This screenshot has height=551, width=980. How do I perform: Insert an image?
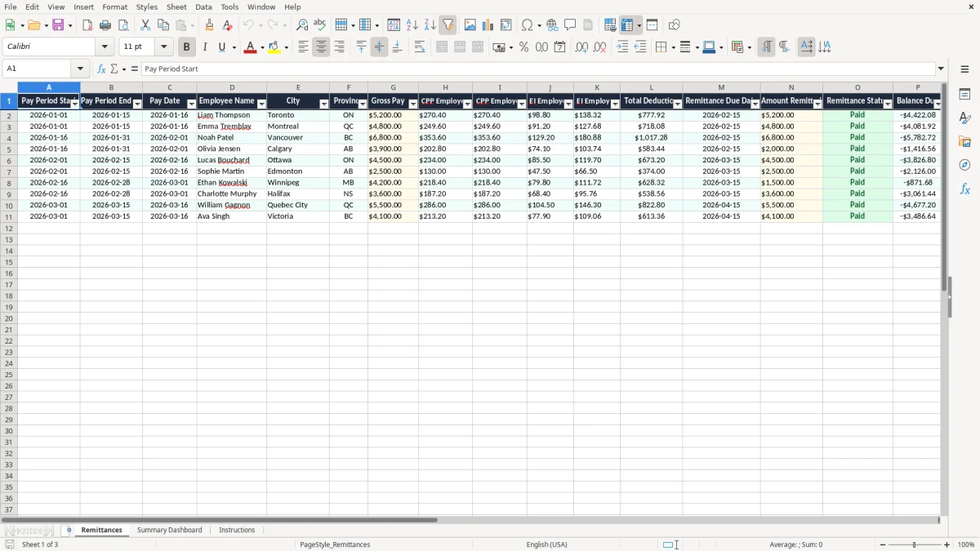[x=470, y=25]
